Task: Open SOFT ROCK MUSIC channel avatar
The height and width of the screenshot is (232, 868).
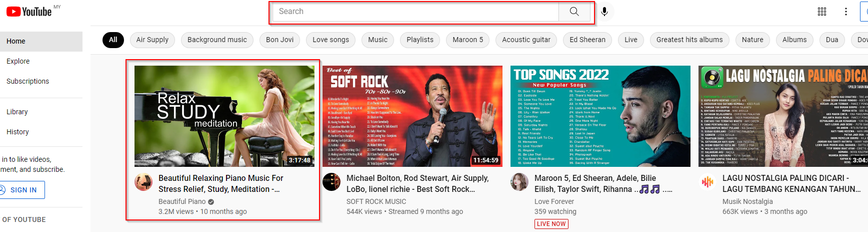Action: pyautogui.click(x=331, y=182)
